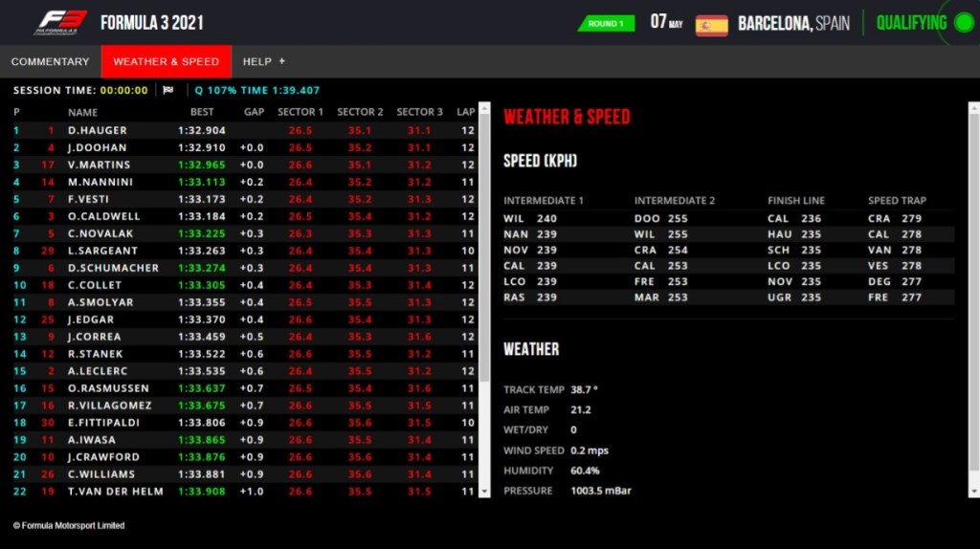This screenshot has width=980, height=549.
Task: Click the Formula Motorsport Limited copyright link
Action: point(69,525)
